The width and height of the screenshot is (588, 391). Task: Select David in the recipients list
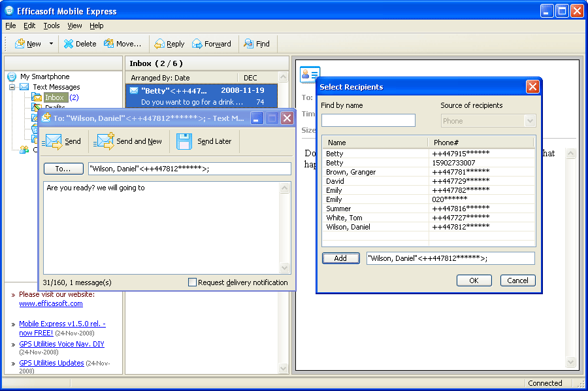click(429, 181)
